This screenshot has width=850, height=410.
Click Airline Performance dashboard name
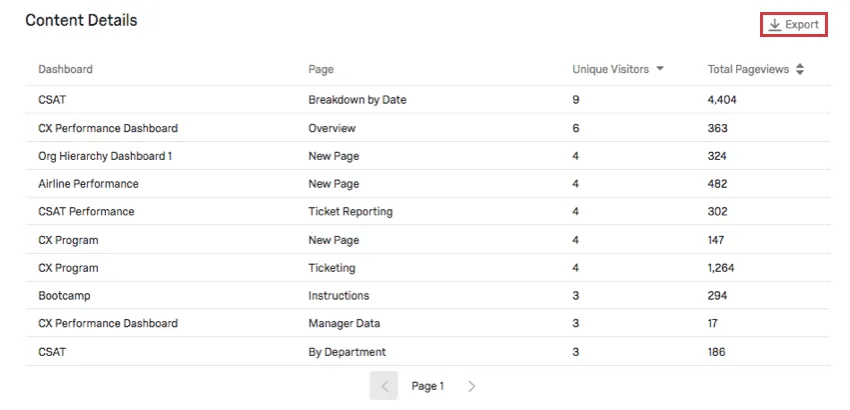click(88, 184)
